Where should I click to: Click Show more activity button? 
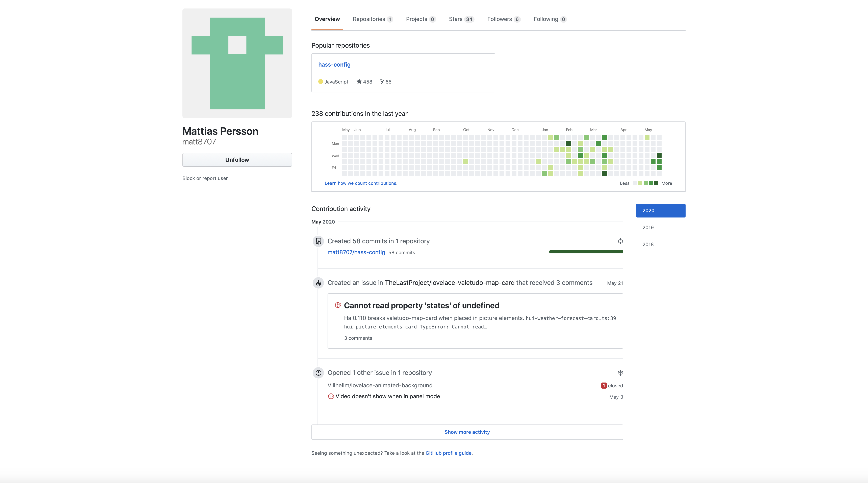coord(467,432)
